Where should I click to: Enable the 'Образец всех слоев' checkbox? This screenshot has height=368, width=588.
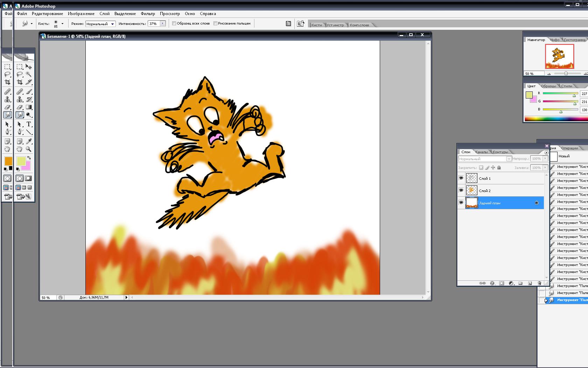[174, 23]
